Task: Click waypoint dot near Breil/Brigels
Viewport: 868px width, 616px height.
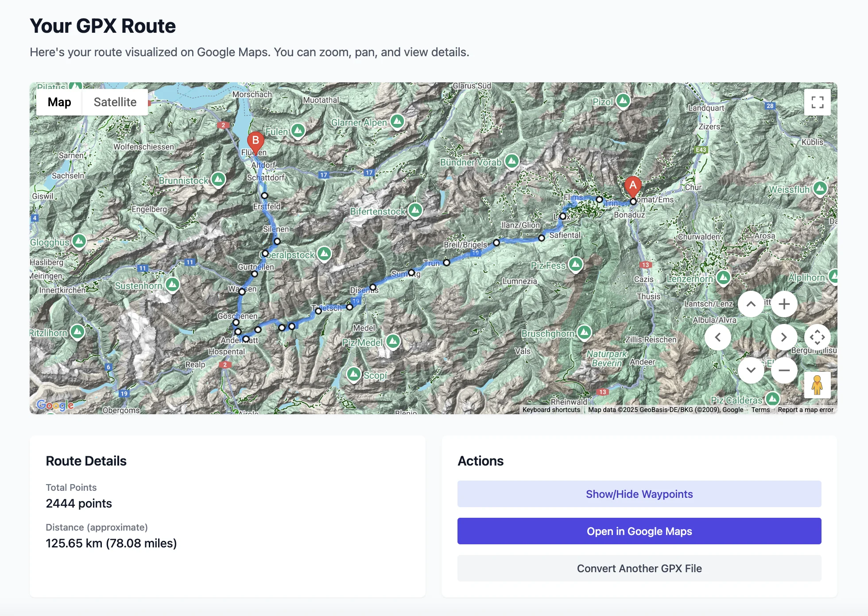Action: (x=496, y=243)
